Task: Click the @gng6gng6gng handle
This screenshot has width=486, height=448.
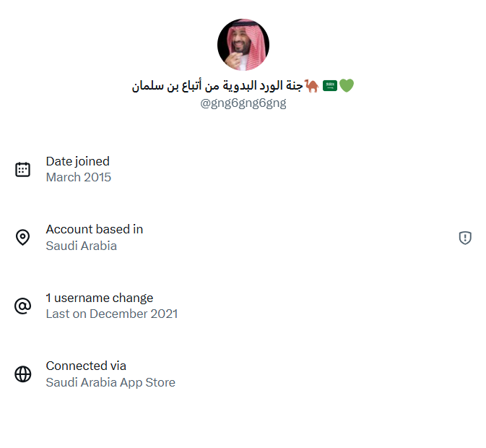Action: 243,103
